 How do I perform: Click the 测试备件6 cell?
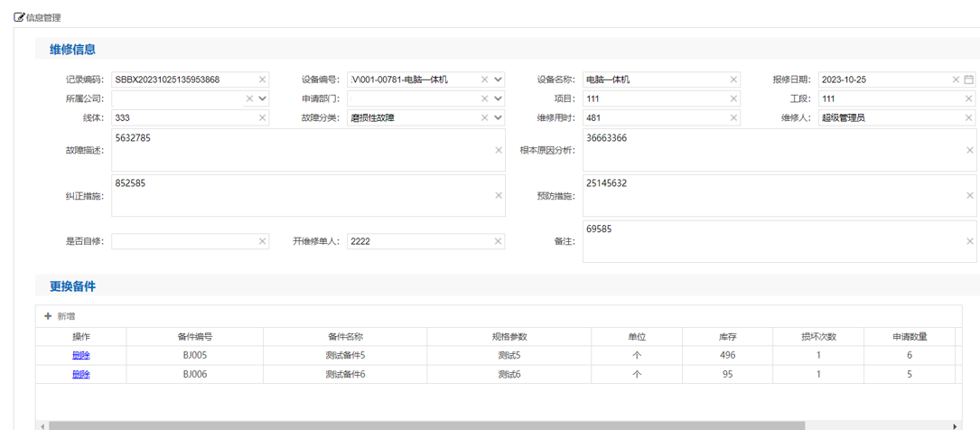click(345, 374)
